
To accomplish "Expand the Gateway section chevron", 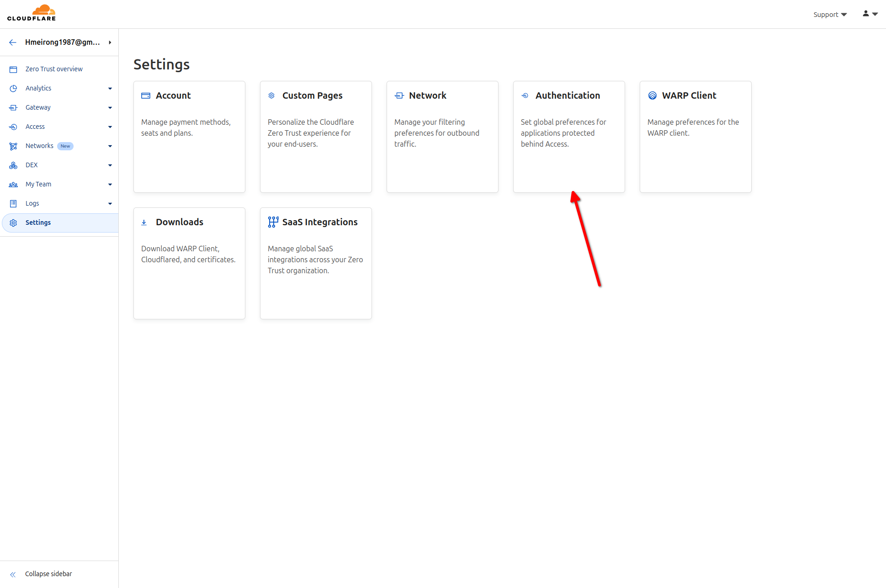I will click(x=110, y=107).
